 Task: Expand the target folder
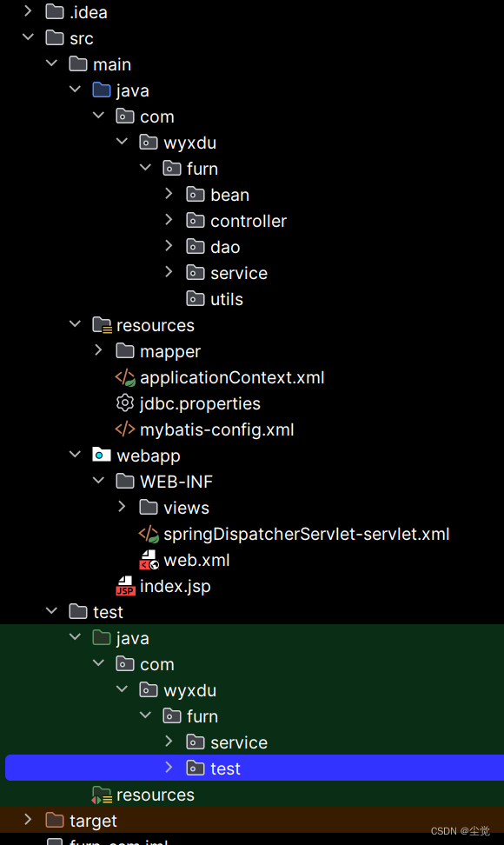(x=27, y=820)
